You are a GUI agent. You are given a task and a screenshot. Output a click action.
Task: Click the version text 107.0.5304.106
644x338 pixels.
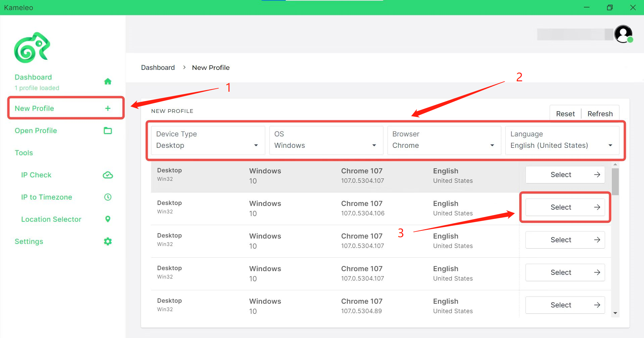(363, 213)
